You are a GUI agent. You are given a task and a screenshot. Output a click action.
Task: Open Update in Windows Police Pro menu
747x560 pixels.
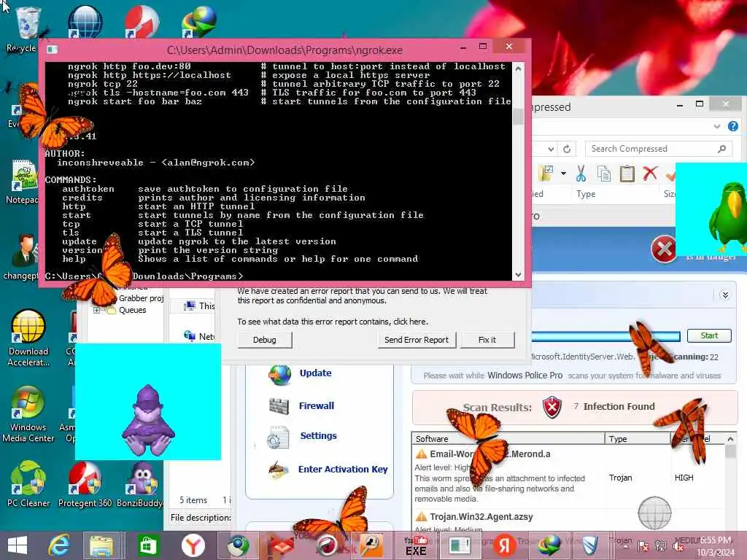coord(315,373)
